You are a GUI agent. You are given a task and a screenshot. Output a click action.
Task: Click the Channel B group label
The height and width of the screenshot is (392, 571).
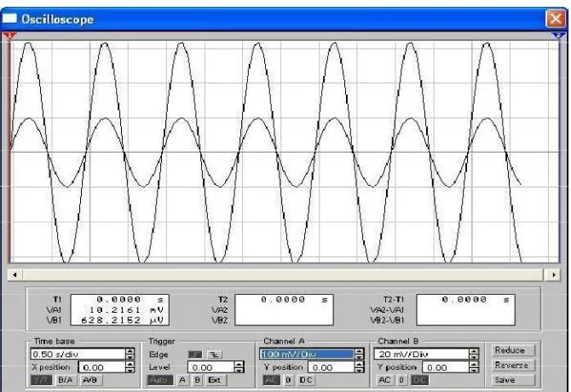(x=398, y=342)
